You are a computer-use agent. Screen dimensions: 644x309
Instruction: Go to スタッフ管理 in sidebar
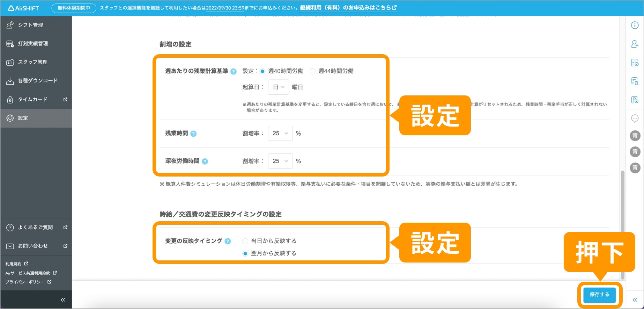tap(32, 62)
